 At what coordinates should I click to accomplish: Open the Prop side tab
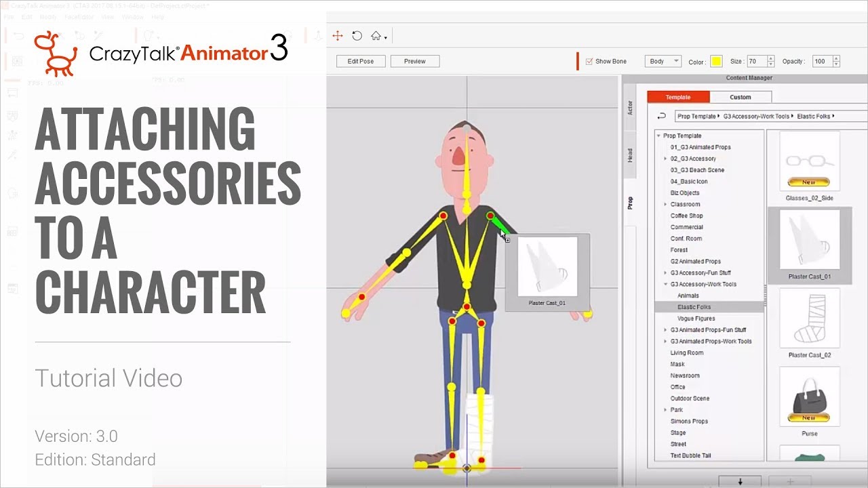click(x=629, y=203)
